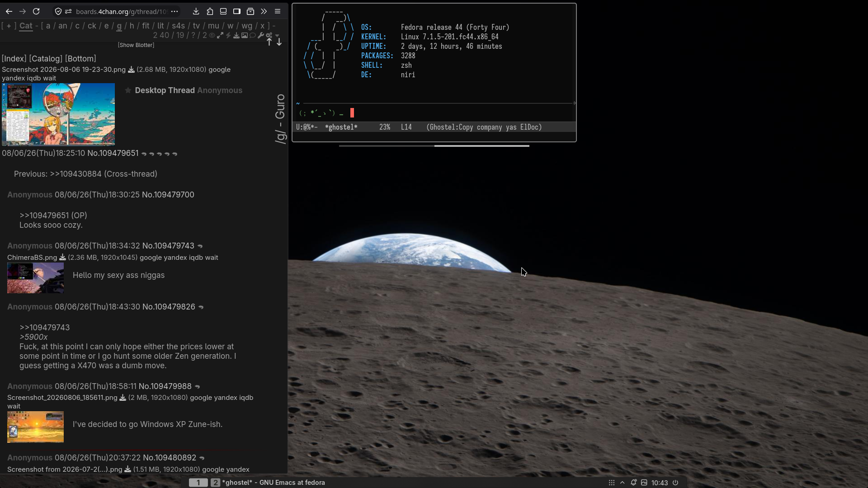
Task: Download Screenshot_20260806_185611.png via its icon
Action: click(123, 398)
